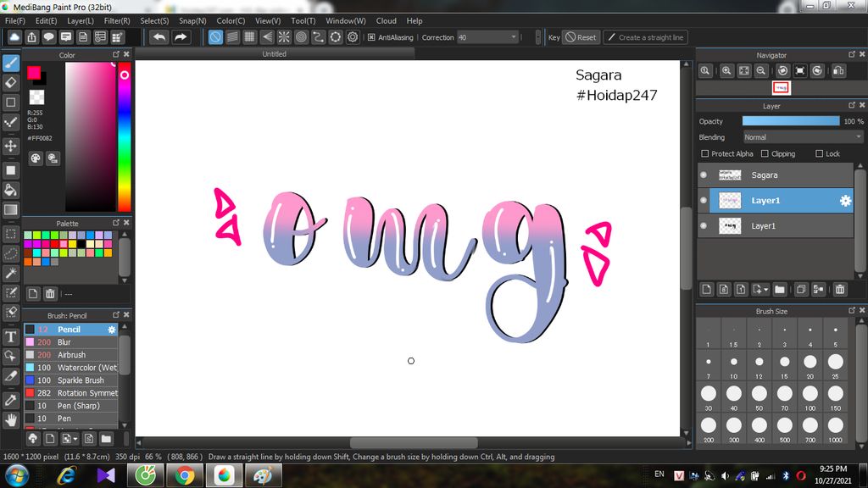Select the Gradient tool
This screenshot has height=488, width=868.
pyautogui.click(x=10, y=209)
